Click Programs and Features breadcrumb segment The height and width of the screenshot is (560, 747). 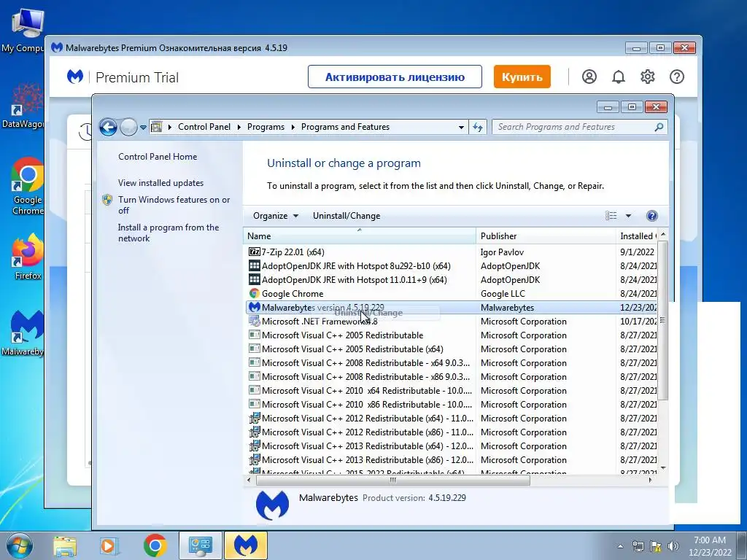coord(345,127)
